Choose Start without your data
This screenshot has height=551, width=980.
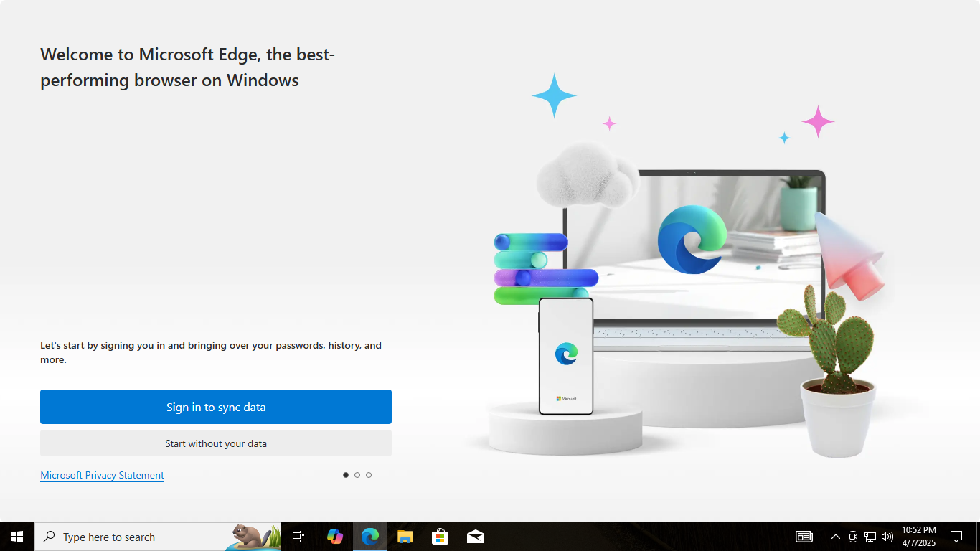pyautogui.click(x=216, y=443)
